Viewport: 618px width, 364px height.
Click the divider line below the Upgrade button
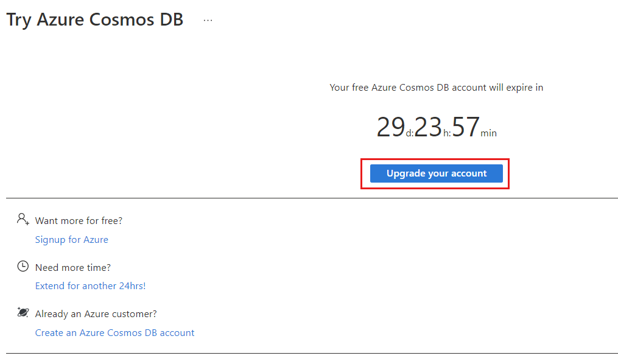click(x=312, y=198)
